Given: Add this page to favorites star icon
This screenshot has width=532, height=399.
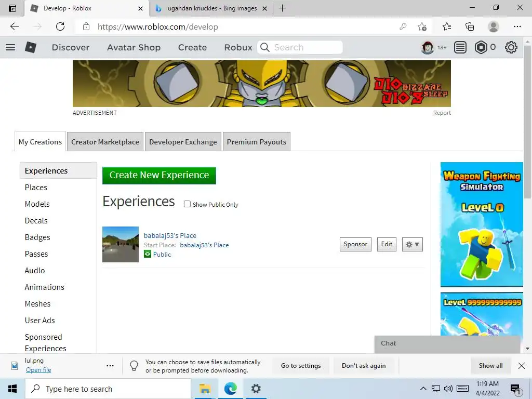Looking at the screenshot, I should coord(422,26).
